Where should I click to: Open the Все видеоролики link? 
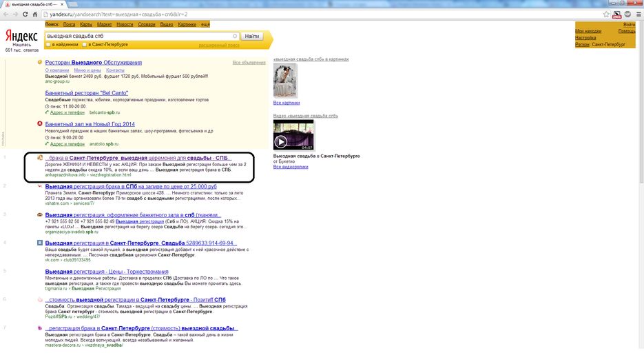click(x=291, y=167)
